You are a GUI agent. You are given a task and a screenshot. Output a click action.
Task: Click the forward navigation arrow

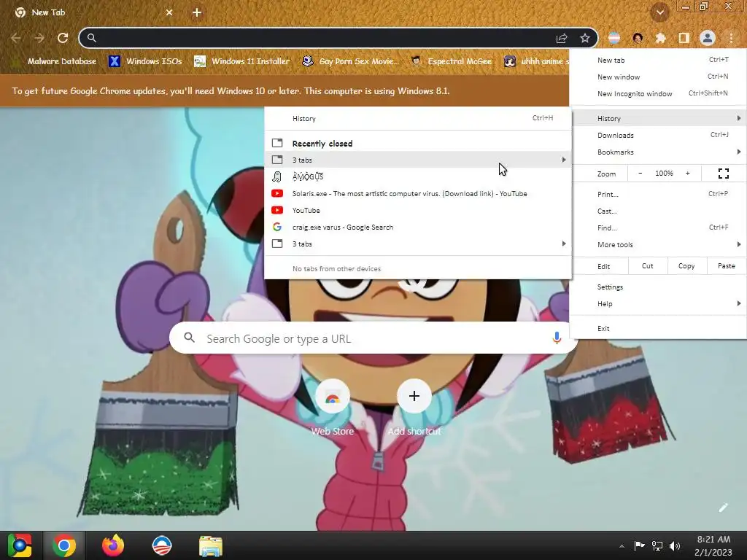click(39, 38)
